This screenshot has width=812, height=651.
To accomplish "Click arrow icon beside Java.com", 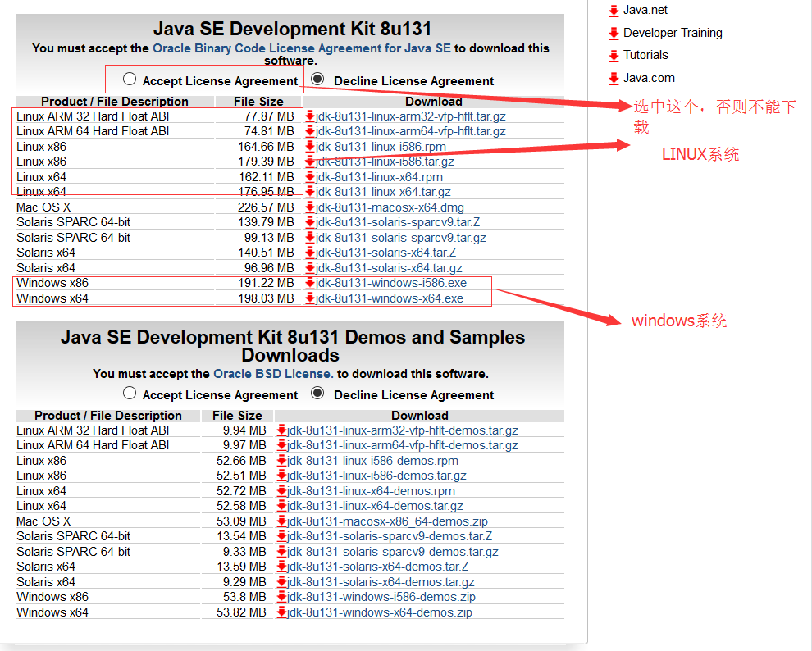I will pos(614,79).
